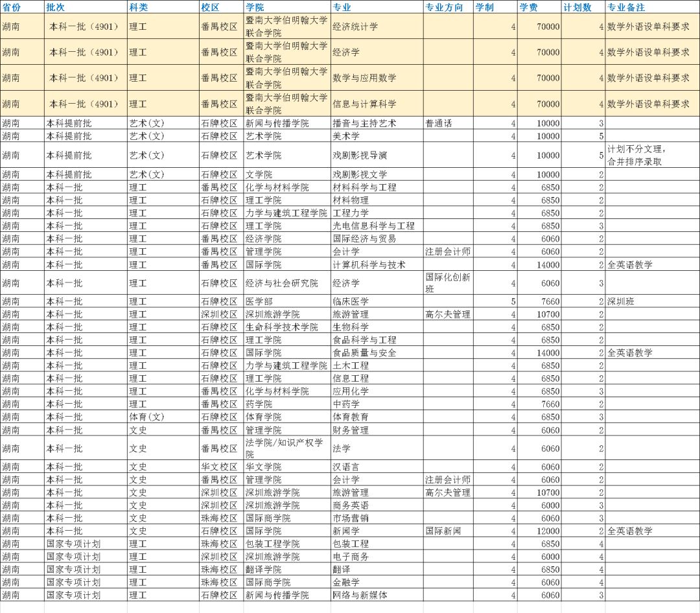Image resolution: width=700 pixels, height=613 pixels.
Task: Select the 材料科学与工程 cell
Action: point(377,187)
